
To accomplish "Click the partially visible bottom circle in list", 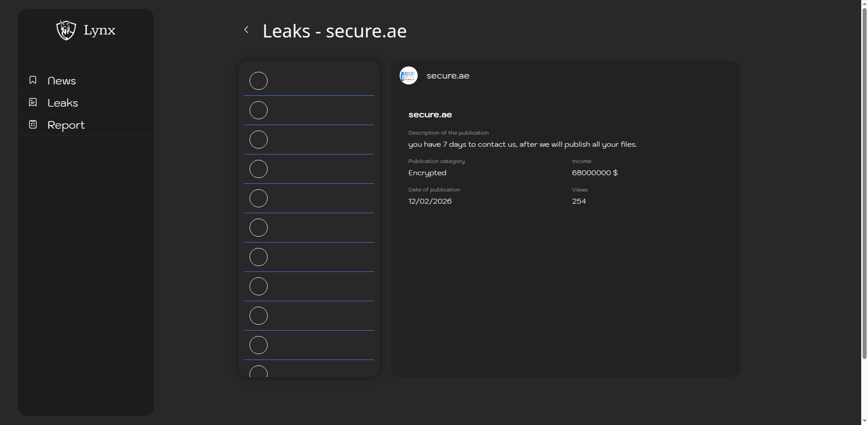I will [259, 372].
